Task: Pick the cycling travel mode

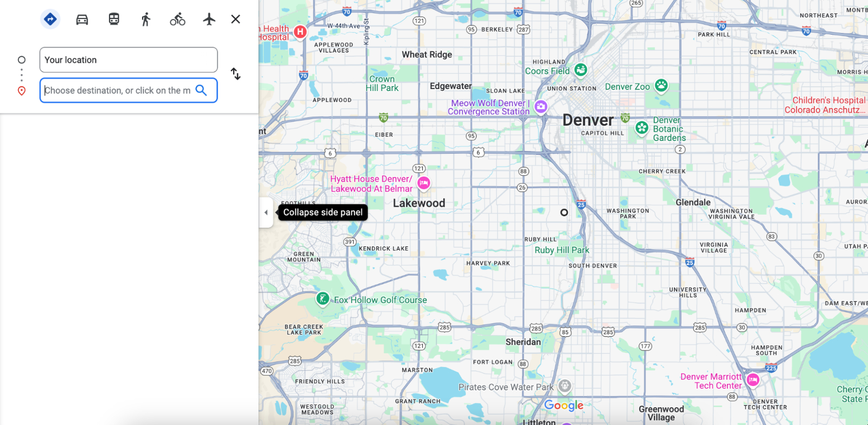Action: [177, 20]
